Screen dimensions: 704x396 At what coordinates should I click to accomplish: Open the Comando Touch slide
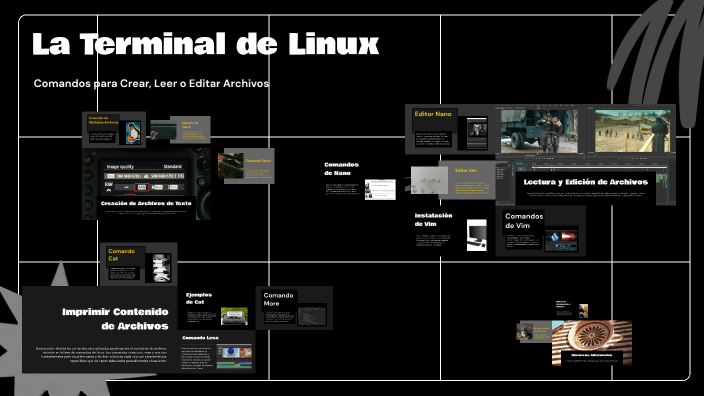click(246, 166)
